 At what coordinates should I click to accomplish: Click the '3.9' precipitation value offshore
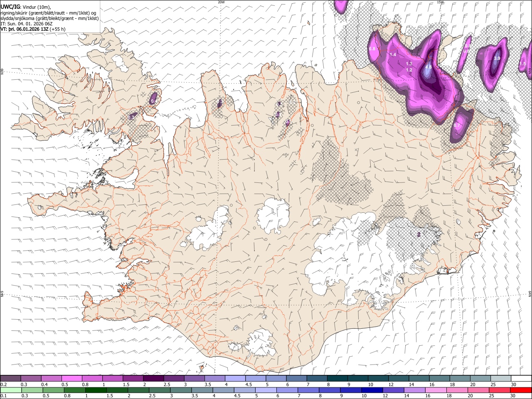pyautogui.click(x=497, y=59)
